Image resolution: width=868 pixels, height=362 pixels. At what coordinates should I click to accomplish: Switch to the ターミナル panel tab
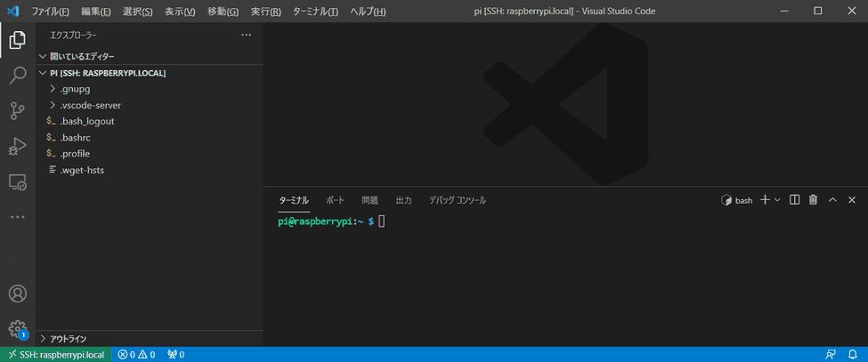294,200
